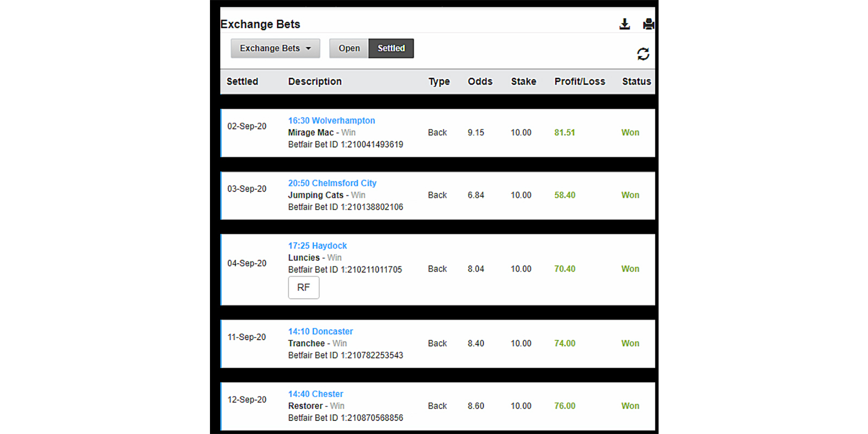This screenshot has width=868, height=434.
Task: Select the 04-Sep-20 settled date
Action: [247, 263]
